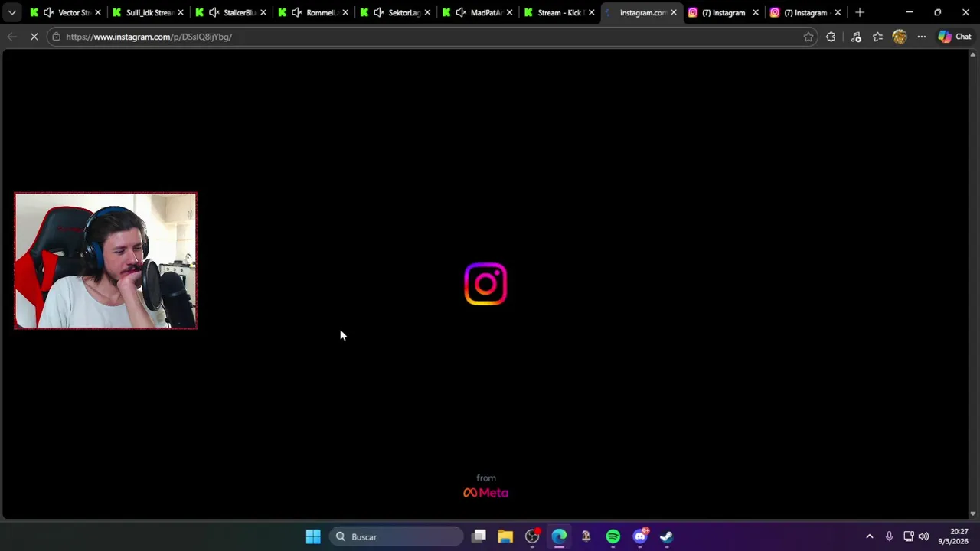Viewport: 980px width, 551px height.
Task: Open the Stream - Kick tab
Action: coord(560,12)
